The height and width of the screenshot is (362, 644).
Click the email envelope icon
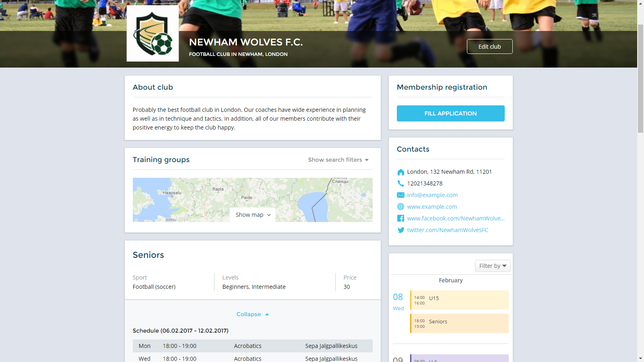(x=400, y=195)
